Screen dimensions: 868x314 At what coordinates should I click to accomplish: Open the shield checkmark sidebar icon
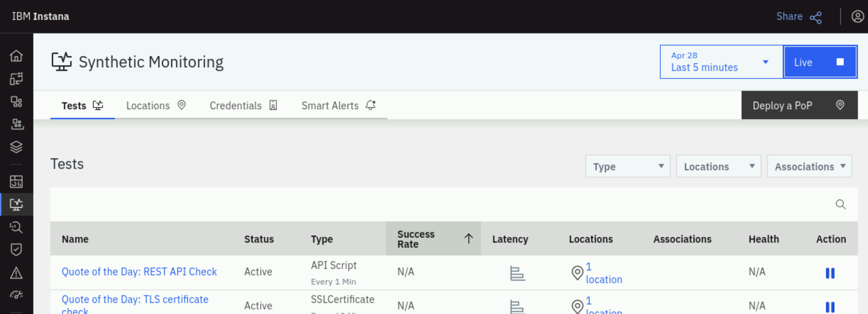[x=16, y=250]
